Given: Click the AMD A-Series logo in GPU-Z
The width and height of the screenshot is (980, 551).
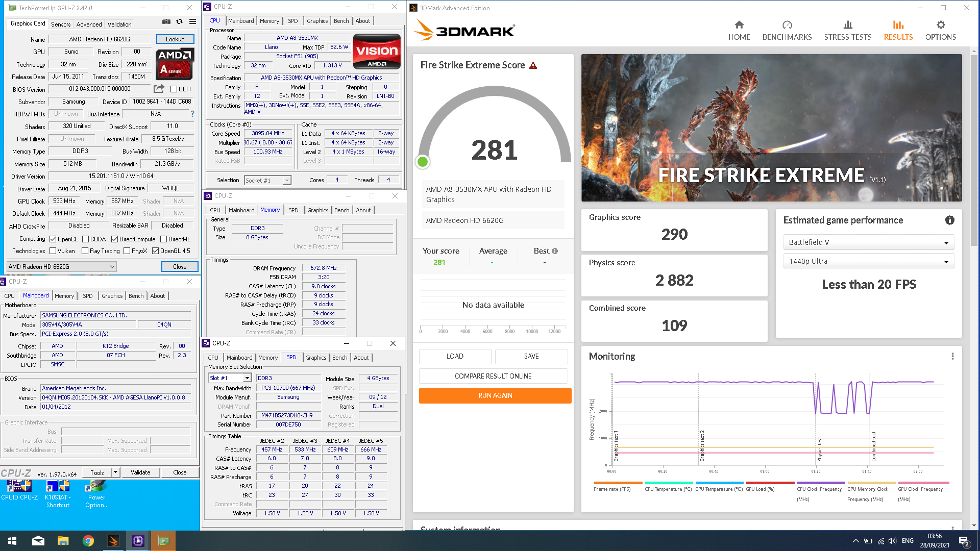Looking at the screenshot, I should [x=175, y=64].
